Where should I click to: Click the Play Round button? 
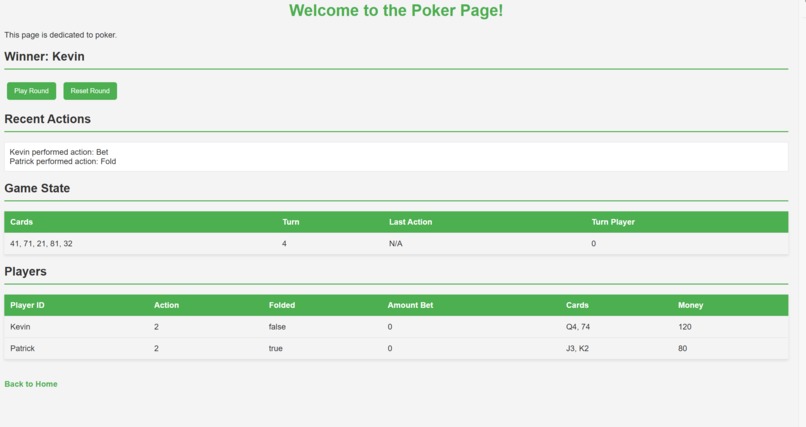(31, 91)
